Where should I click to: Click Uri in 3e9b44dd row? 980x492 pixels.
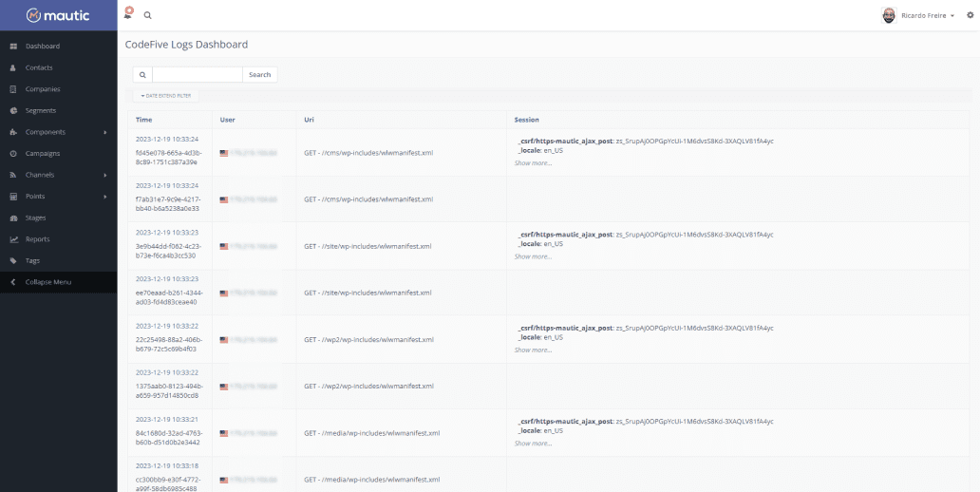coord(367,246)
